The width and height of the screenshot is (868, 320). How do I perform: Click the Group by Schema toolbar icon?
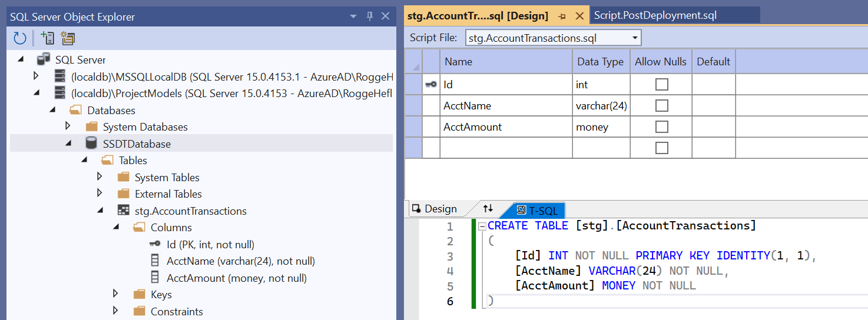(68, 39)
